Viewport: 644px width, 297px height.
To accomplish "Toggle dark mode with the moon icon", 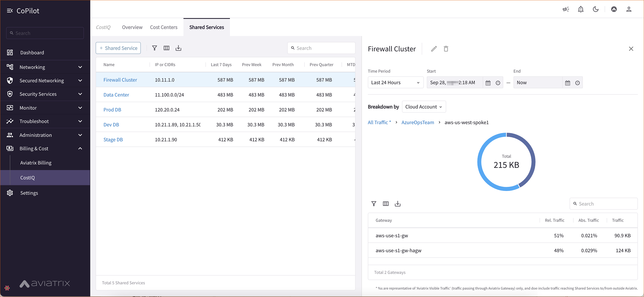I will tap(596, 9).
